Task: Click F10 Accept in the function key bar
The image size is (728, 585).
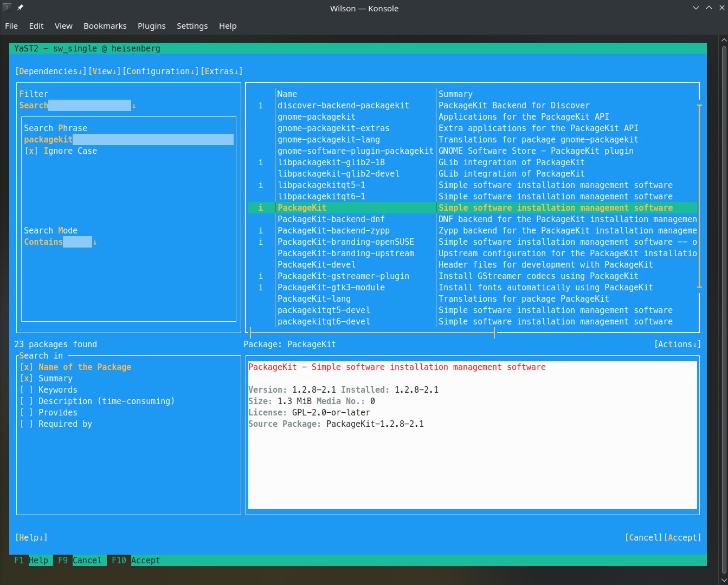Action: 136,561
